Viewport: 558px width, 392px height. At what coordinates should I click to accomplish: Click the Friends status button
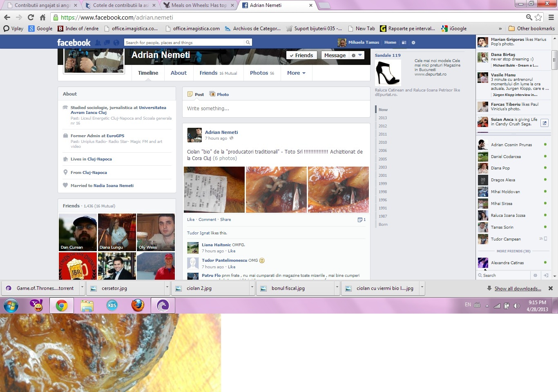pos(301,55)
